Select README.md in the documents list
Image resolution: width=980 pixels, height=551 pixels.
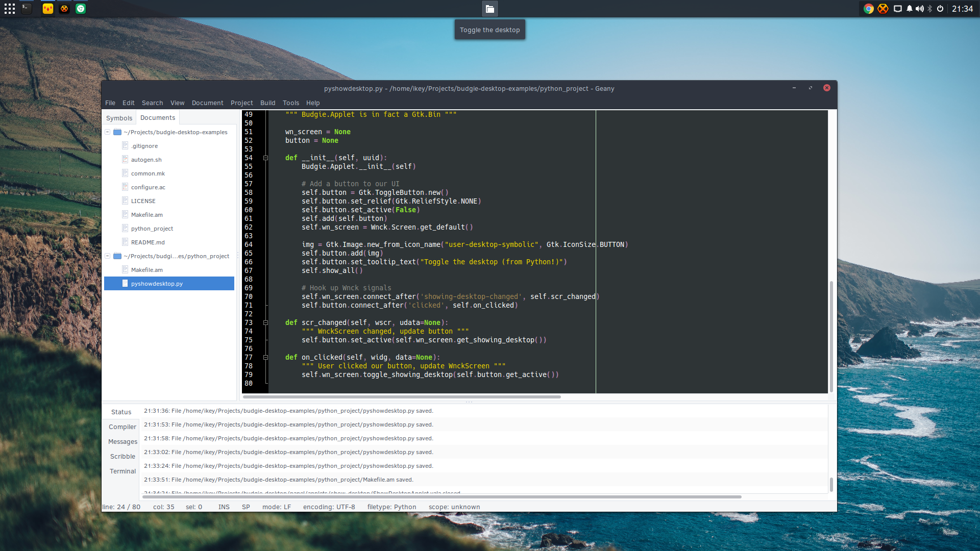148,242
